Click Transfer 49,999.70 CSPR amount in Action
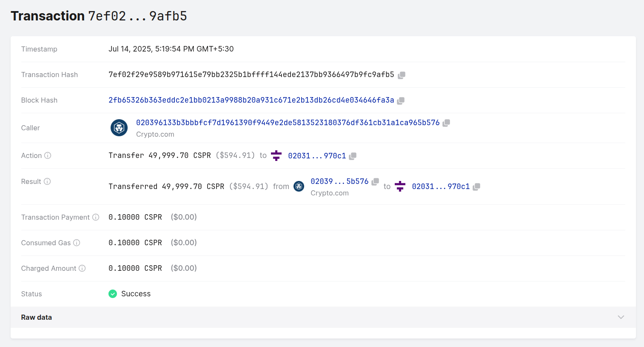 point(160,155)
